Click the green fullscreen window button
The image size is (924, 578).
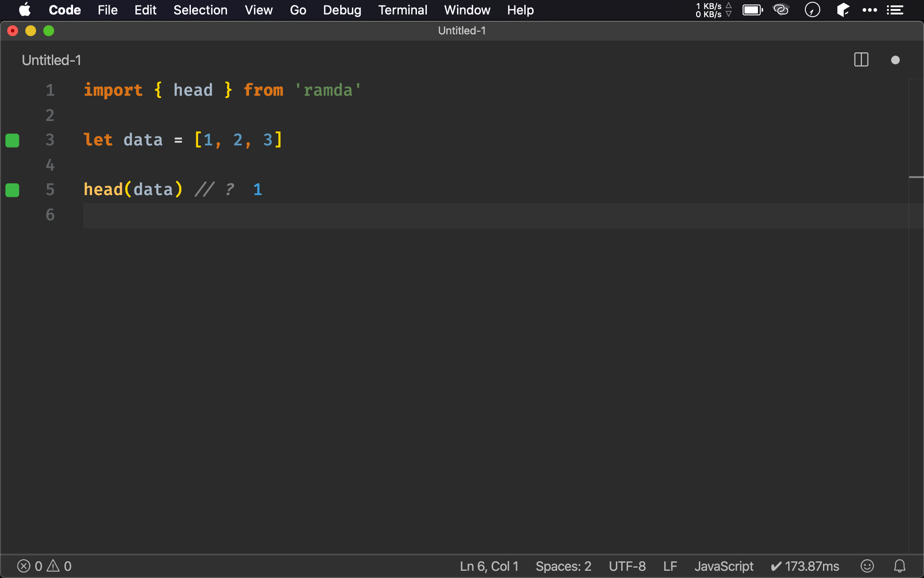[x=49, y=31]
